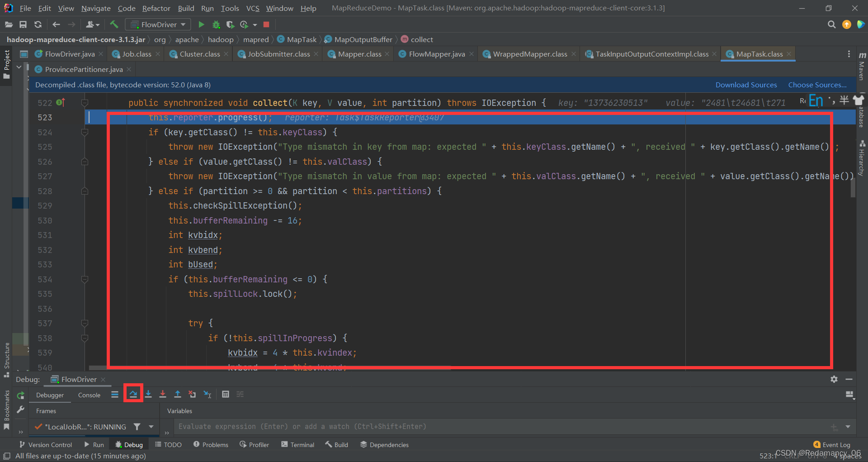Click the debug layout settings icon
This screenshot has width=868, height=462.
[850, 395]
